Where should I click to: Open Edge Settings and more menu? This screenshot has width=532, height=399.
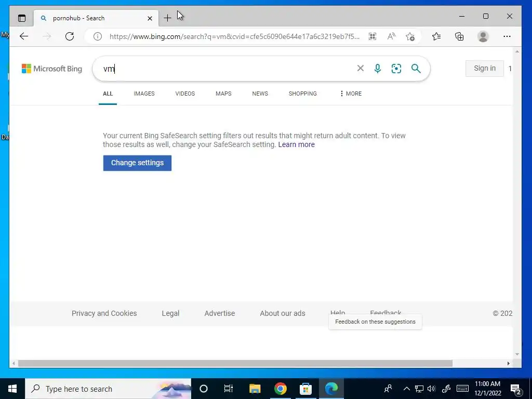pos(507,36)
